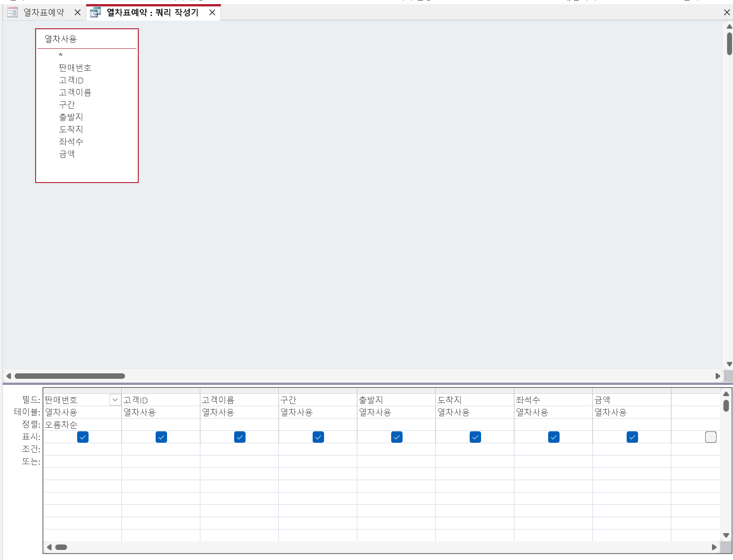Click the form icon on 열차표예약 tab

pos(12,12)
